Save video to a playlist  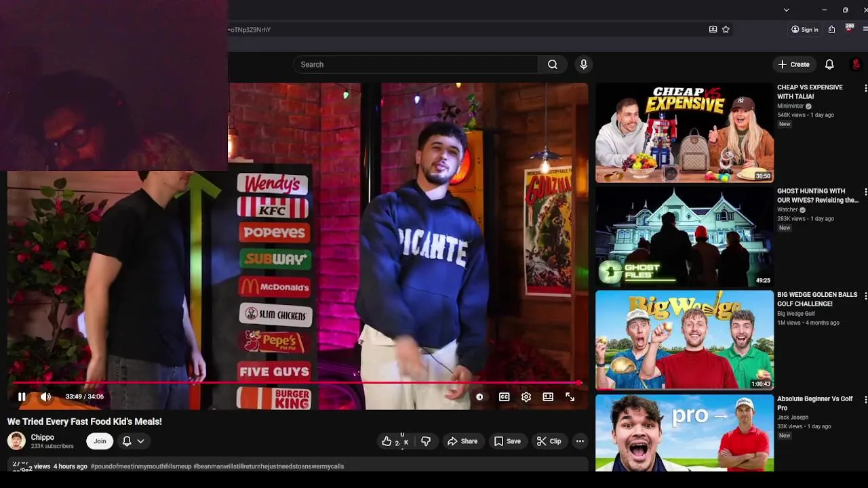coord(507,441)
